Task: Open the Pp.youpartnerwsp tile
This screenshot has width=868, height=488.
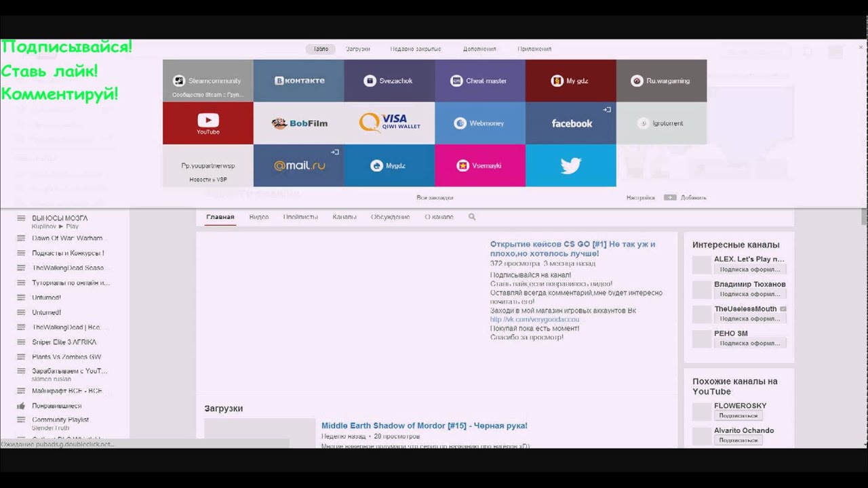Action: tap(208, 165)
